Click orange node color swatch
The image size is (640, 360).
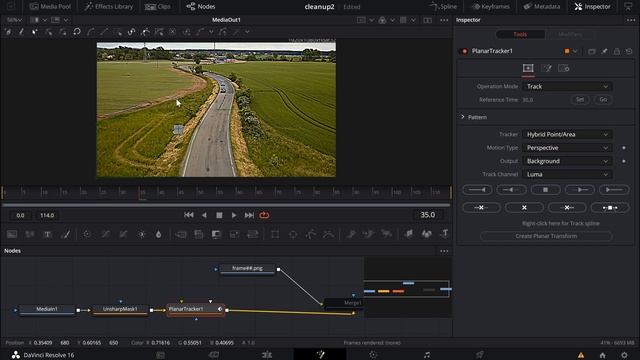click(x=567, y=51)
